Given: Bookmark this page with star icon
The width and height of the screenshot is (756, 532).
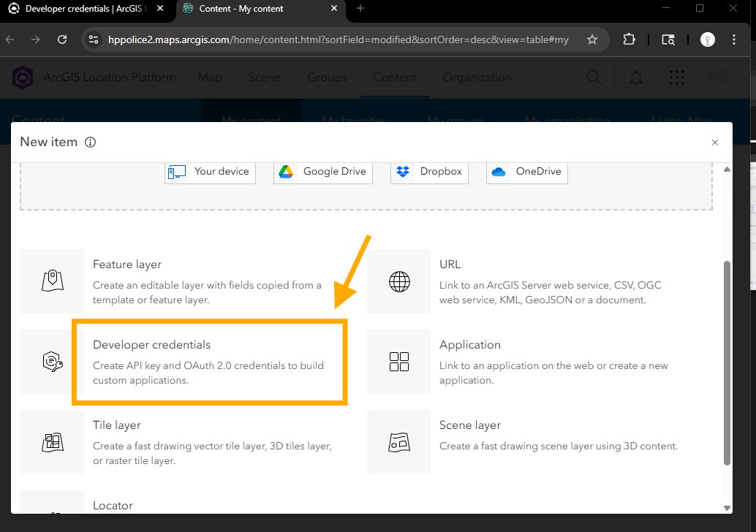Looking at the screenshot, I should 592,39.
